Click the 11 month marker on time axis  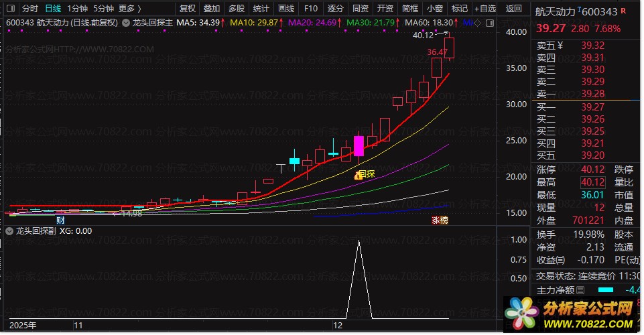click(78, 326)
